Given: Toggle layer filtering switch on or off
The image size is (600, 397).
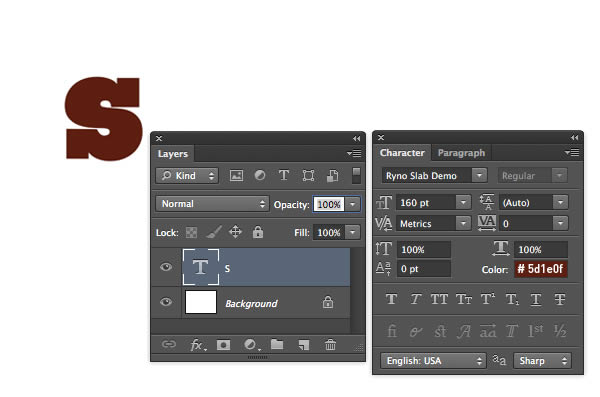Looking at the screenshot, I should click(x=356, y=175).
